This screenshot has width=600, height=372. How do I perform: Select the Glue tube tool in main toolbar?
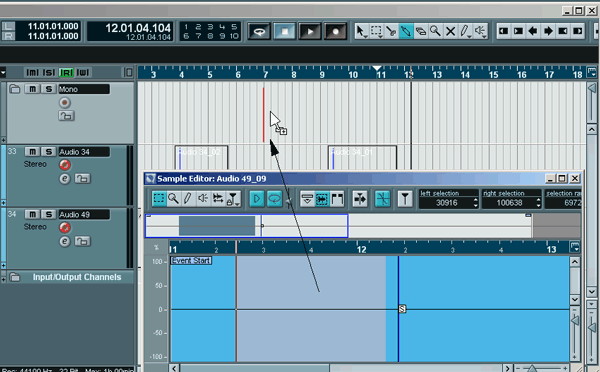tap(406, 31)
